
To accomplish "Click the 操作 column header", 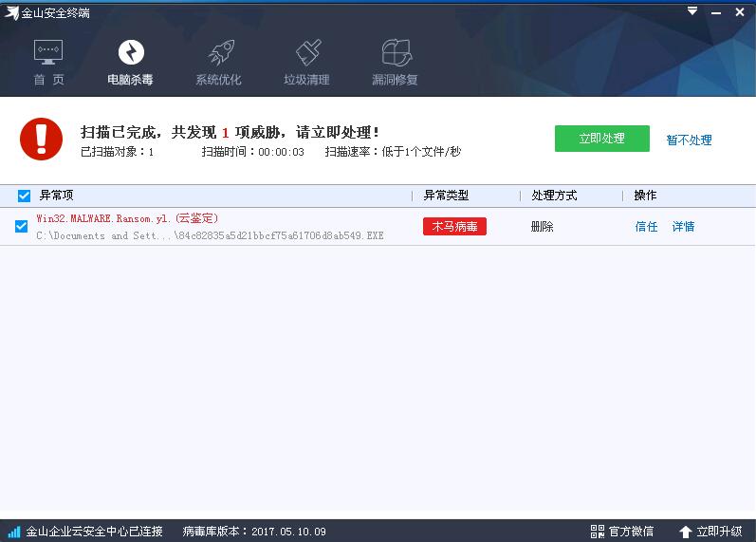I will tap(645, 196).
